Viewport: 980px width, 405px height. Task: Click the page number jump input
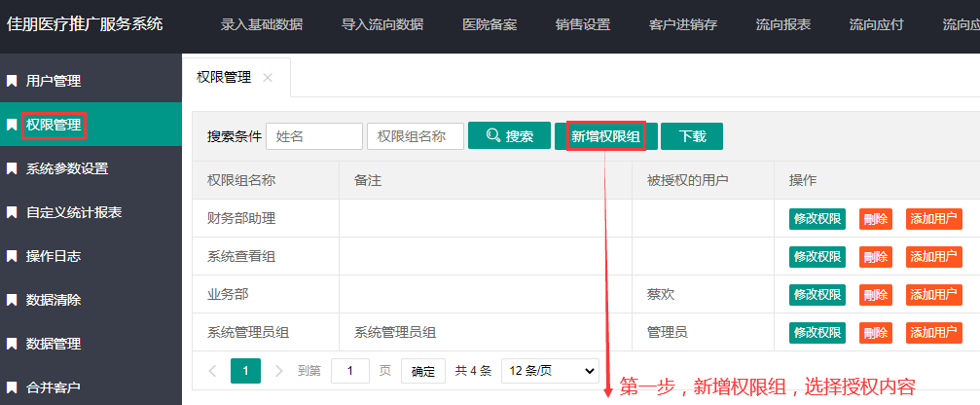coord(350,371)
